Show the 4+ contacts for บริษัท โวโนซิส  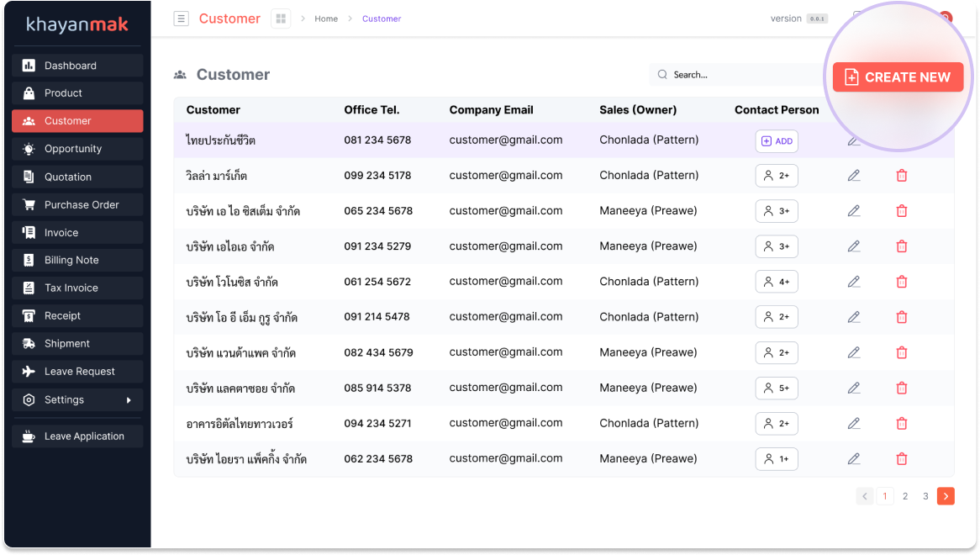point(776,282)
